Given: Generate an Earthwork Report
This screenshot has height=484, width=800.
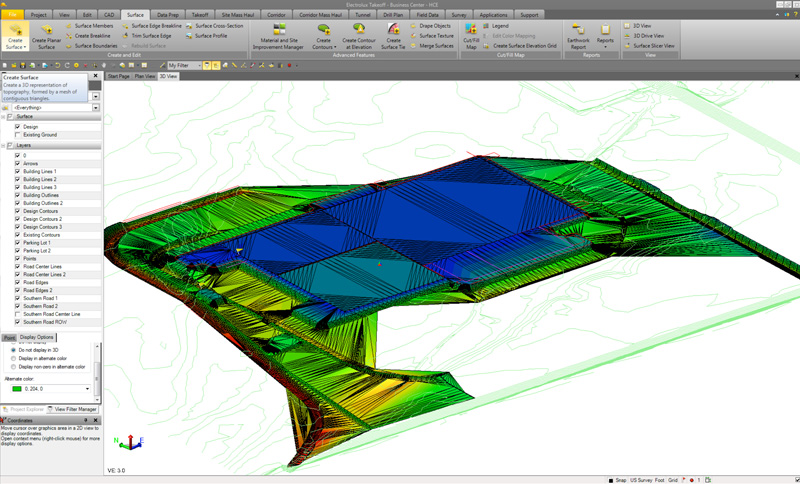Looking at the screenshot, I should pos(578,32).
